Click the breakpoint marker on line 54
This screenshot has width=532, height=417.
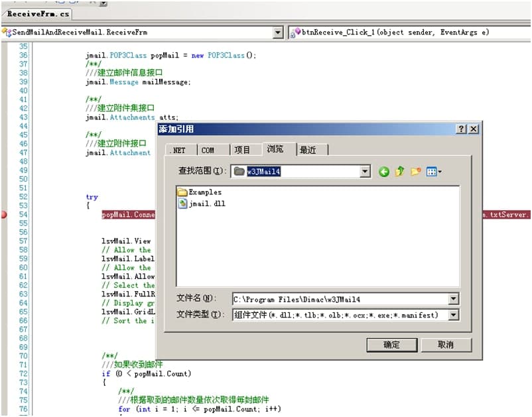coord(4,215)
